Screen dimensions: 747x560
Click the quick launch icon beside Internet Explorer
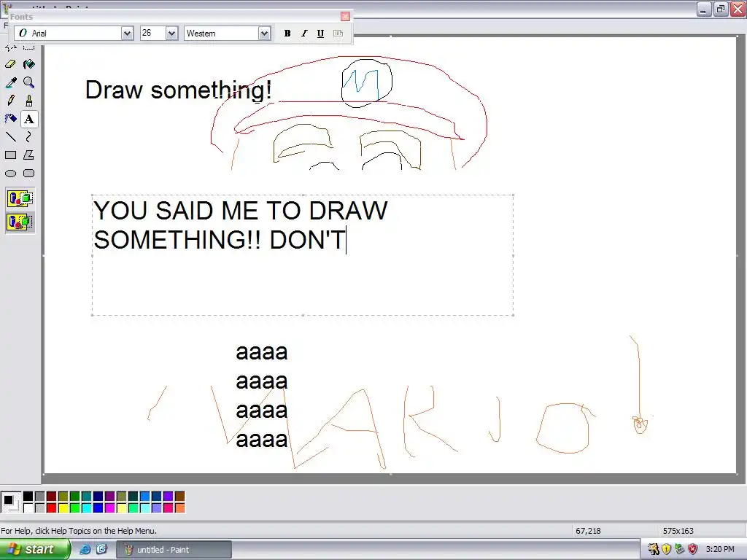tap(102, 549)
